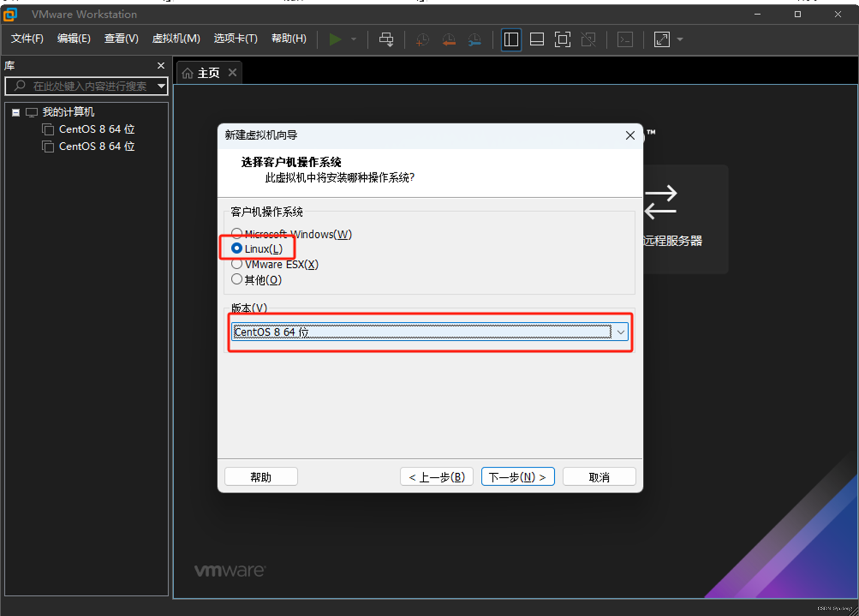Click the green power on play icon
Screen dimensions: 859x616
[x=335, y=39]
